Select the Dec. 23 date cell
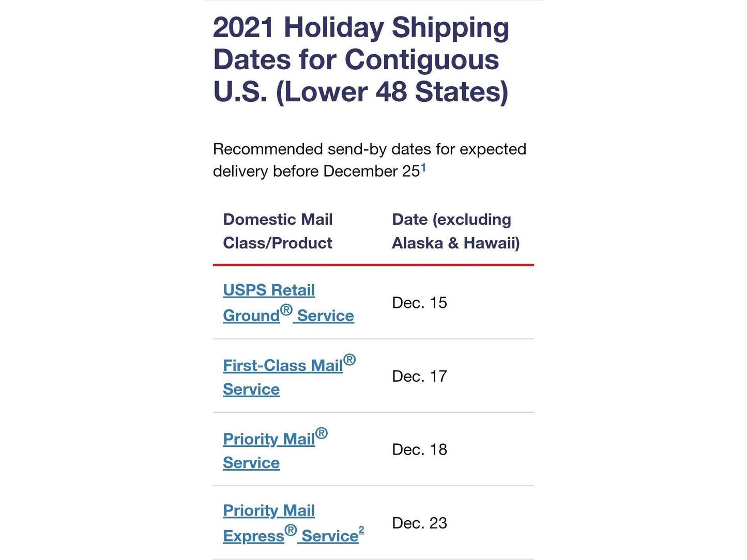 pyautogui.click(x=419, y=523)
